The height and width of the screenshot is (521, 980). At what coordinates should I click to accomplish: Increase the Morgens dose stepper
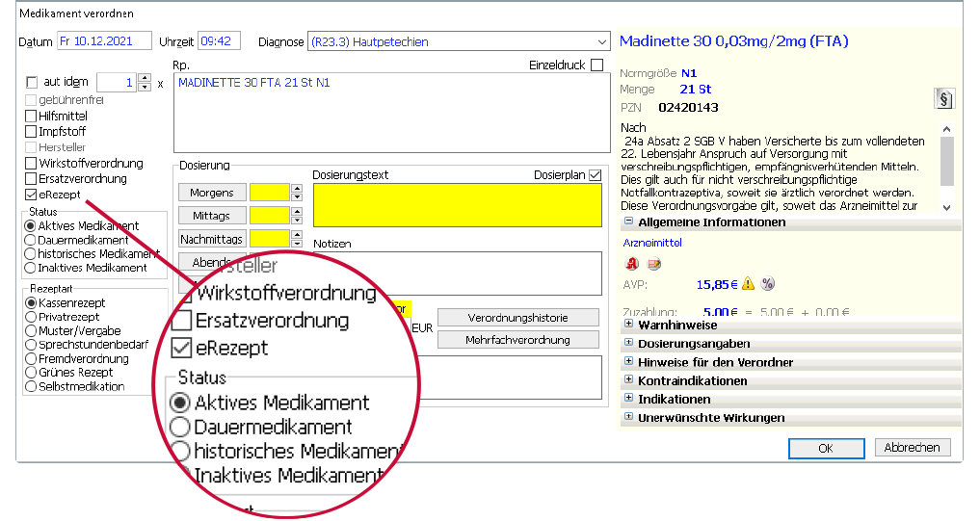coord(297,188)
